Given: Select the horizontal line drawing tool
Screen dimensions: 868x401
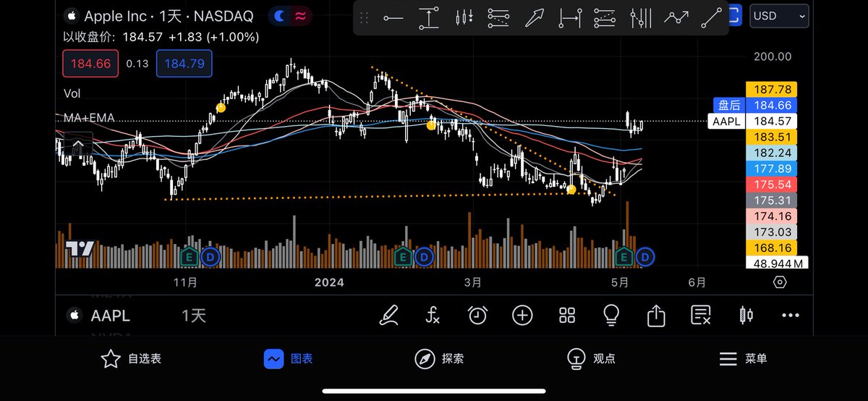Looking at the screenshot, I should (x=393, y=17).
